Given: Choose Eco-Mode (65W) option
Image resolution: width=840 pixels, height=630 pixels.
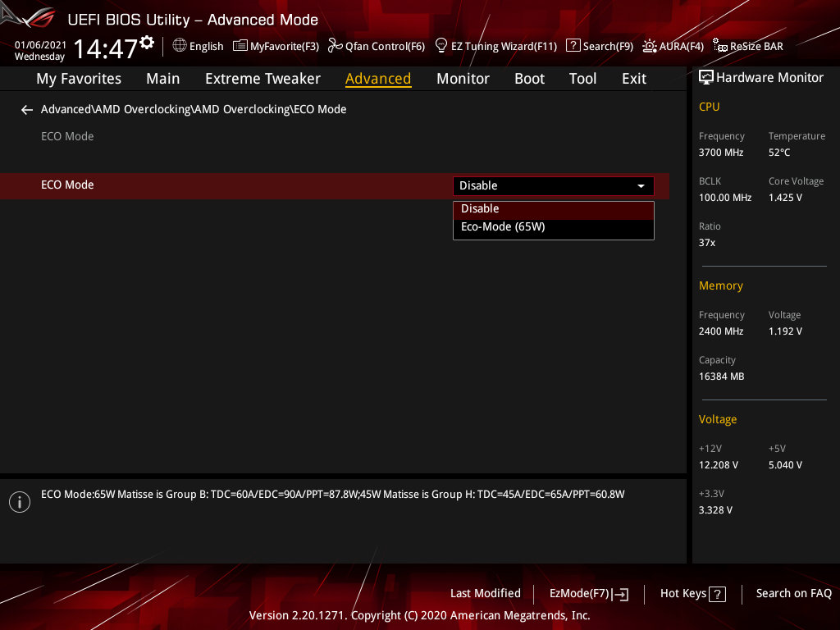Looking at the screenshot, I should click(554, 227).
